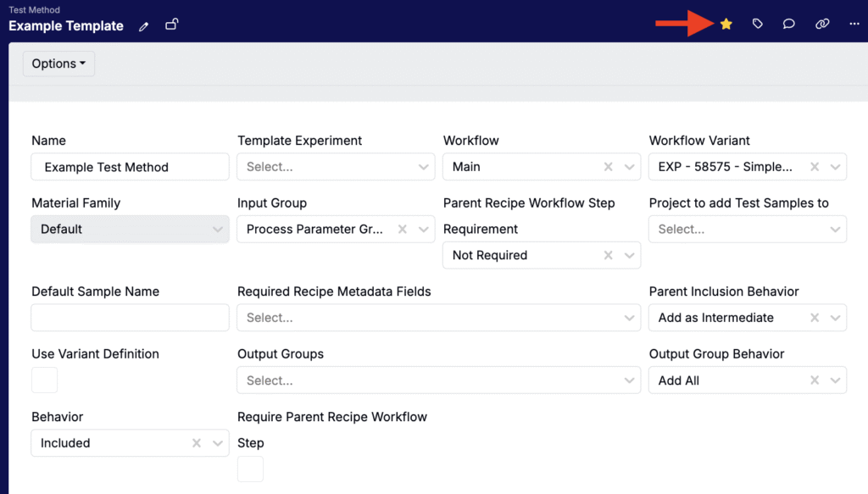Image resolution: width=868 pixels, height=494 pixels.
Task: Enable the Use Variant Definition checkbox
Action: tap(44, 380)
